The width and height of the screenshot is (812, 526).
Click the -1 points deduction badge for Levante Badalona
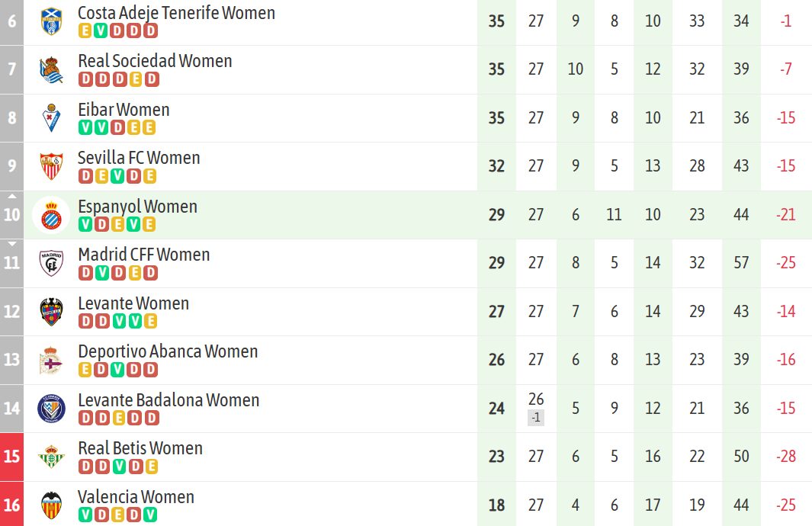pos(536,417)
